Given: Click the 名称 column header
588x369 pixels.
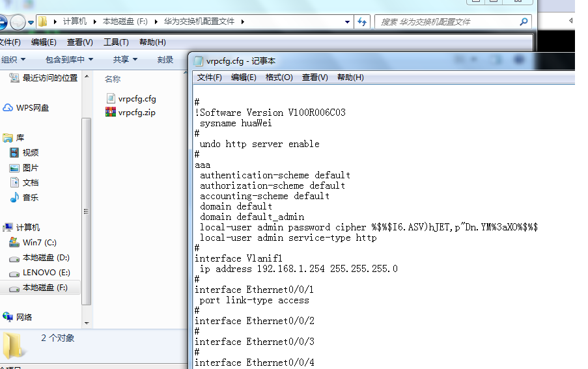Looking at the screenshot, I should 113,79.
